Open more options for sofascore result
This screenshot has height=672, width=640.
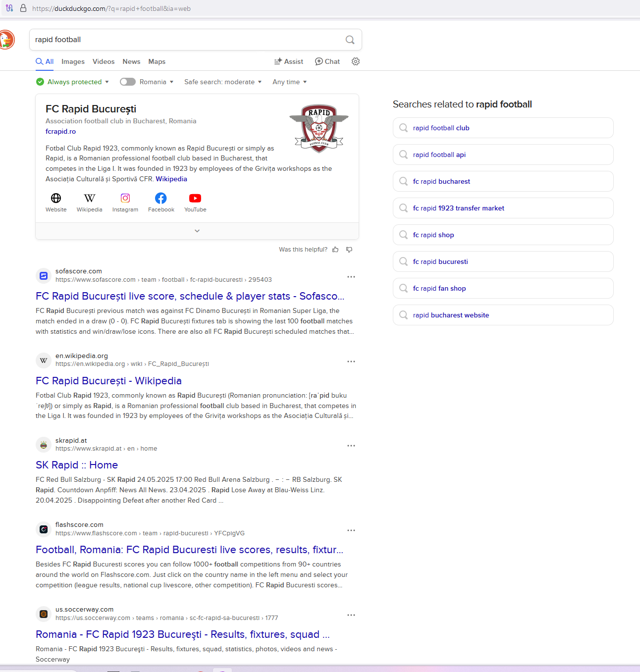point(351,277)
